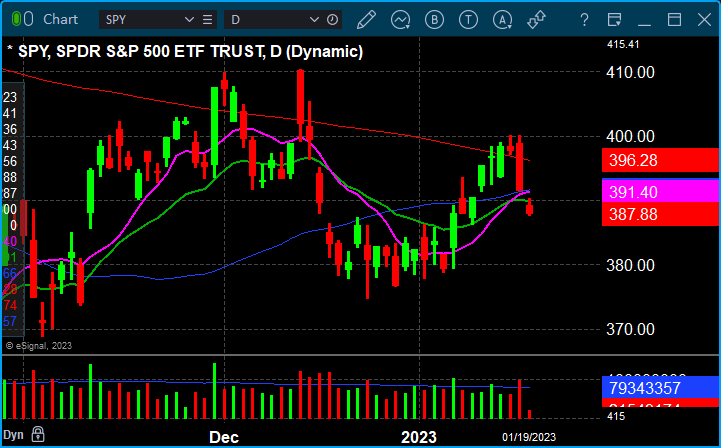The height and width of the screenshot is (448, 721).
Task: Click the 415.41 top scale value
Action: pos(623,45)
